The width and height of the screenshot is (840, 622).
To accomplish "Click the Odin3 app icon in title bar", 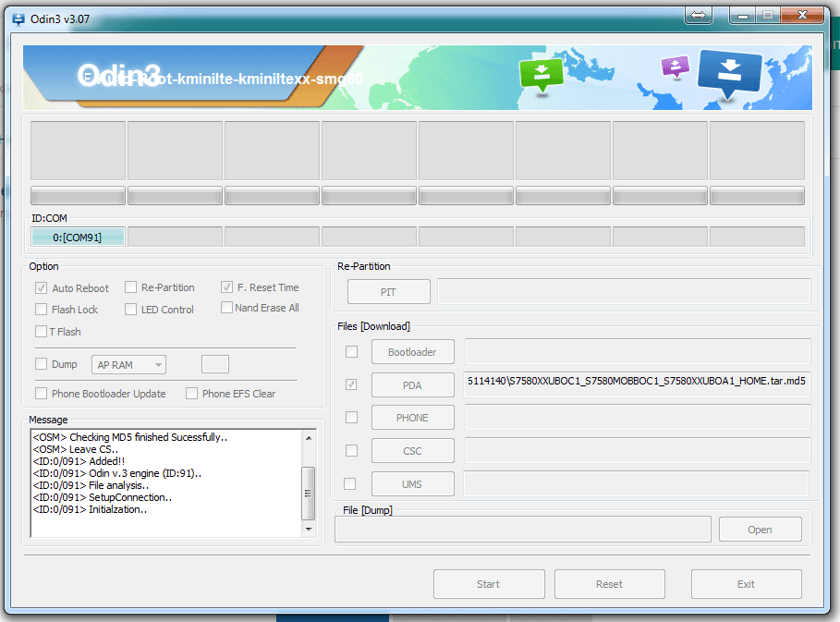I will pyautogui.click(x=18, y=19).
